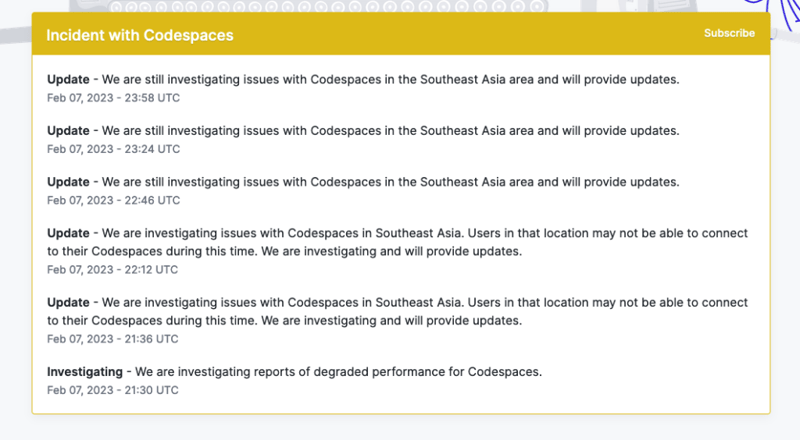Click the bold "Update" label of the 23:58 entry
This screenshot has width=800, height=440.
pyautogui.click(x=68, y=79)
